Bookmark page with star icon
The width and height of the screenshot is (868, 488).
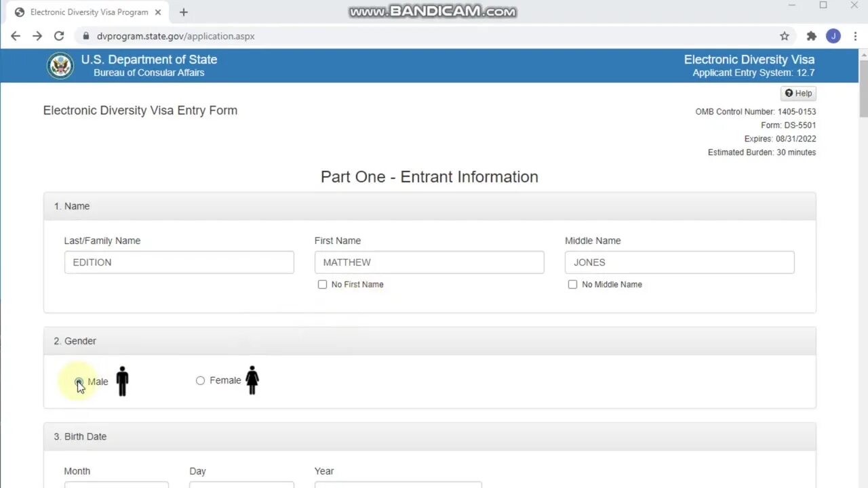(785, 36)
